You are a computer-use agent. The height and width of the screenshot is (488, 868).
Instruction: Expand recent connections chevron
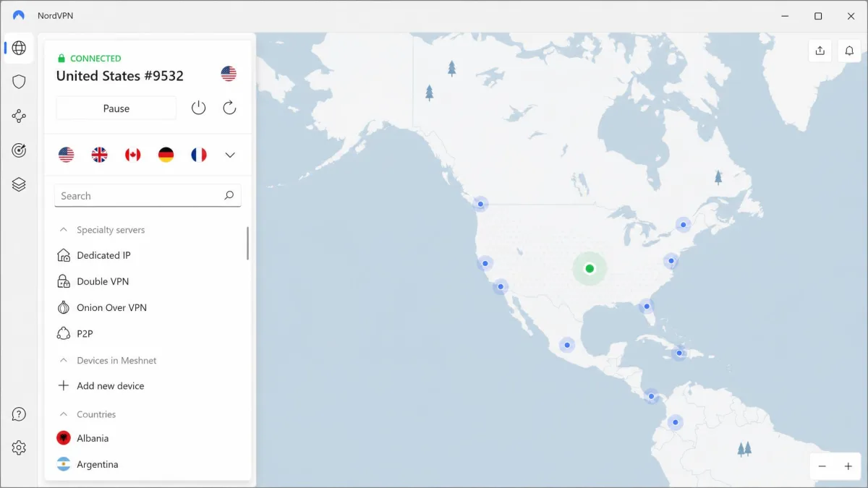(x=230, y=155)
